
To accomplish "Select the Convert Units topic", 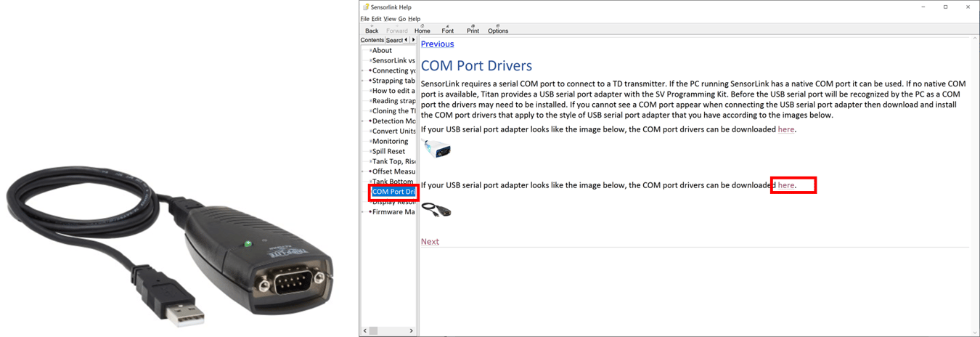I will [x=393, y=131].
